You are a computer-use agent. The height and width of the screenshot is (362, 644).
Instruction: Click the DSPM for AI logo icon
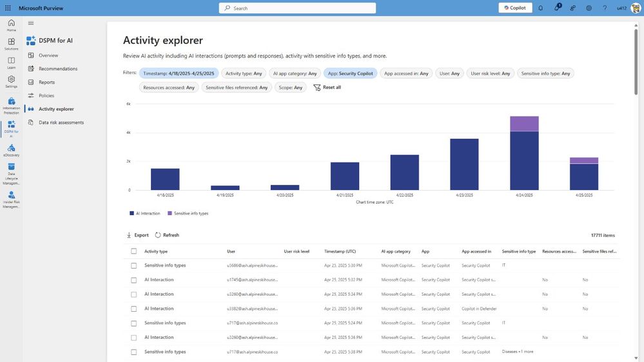coord(31,40)
